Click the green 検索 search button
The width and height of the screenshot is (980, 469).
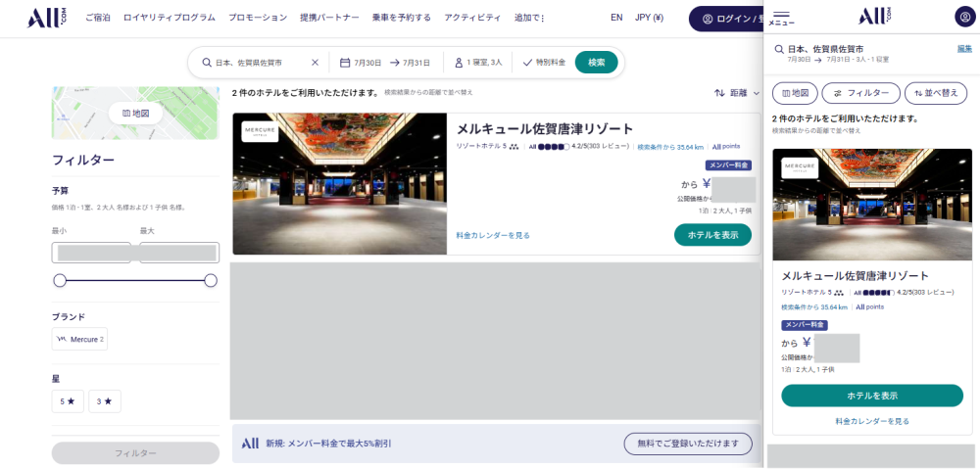tap(596, 63)
